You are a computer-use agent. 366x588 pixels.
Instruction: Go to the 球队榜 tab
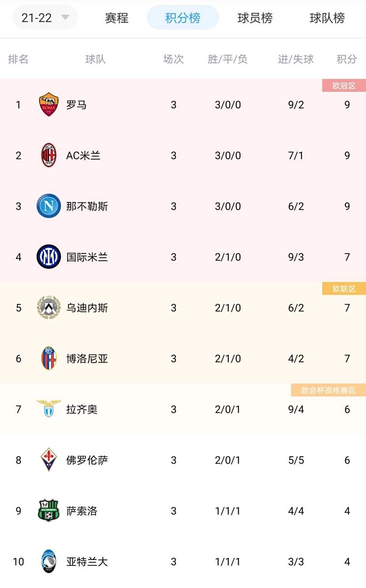pos(327,18)
